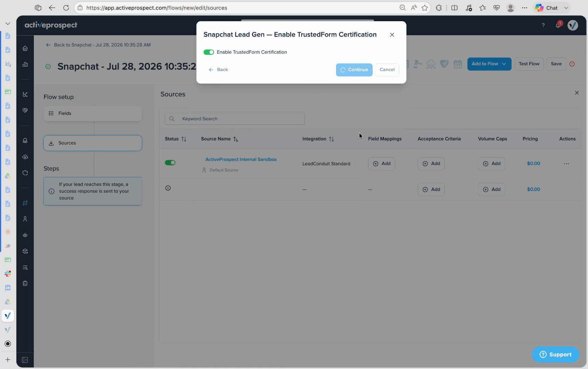Click the red warning alert icon
588x369 pixels.
coord(572,64)
